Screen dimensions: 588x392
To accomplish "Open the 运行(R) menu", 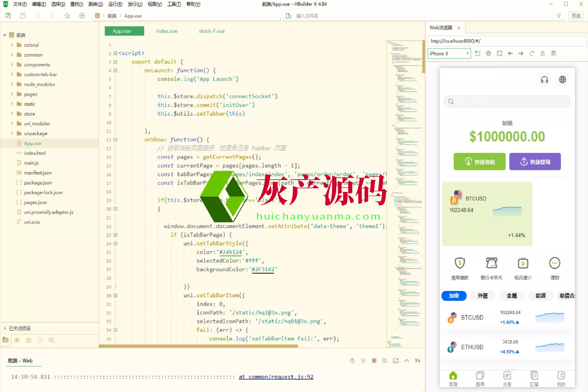I will 115,4.
